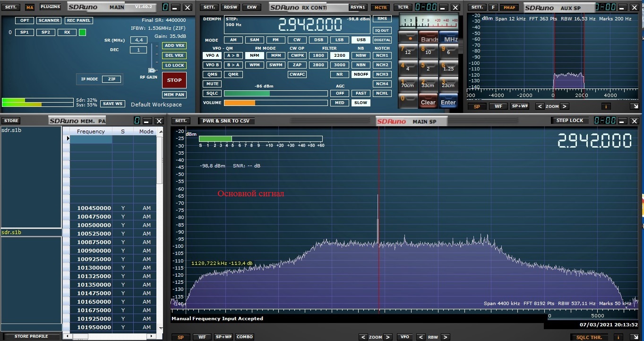Zoom in with '>' in MAIN SP
644x341 pixels.
tap(387, 337)
